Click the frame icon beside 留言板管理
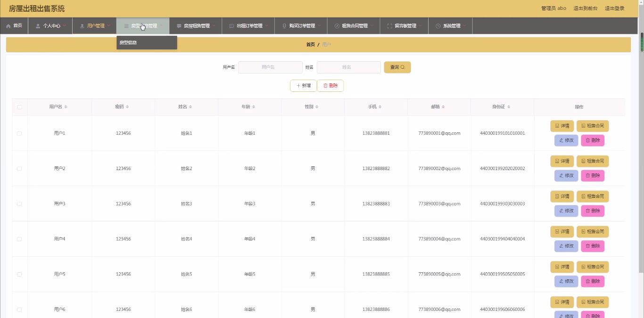This screenshot has height=318, width=644. click(x=389, y=26)
